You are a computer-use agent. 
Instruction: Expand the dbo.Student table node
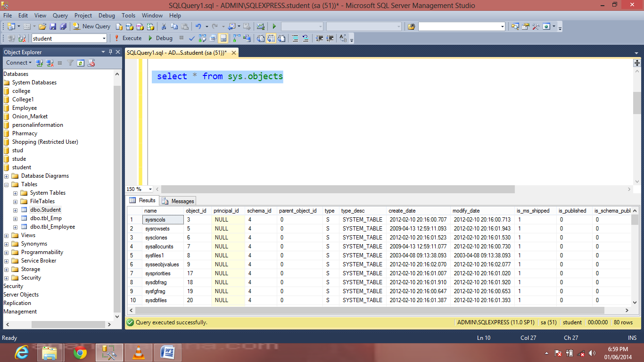[16, 210]
